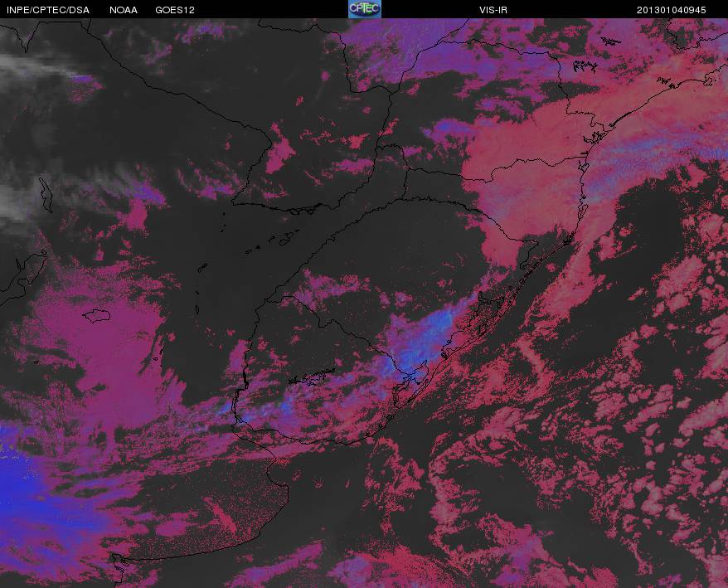
Task: Click the 201301040945 timestamp text
Action: pyautogui.click(x=671, y=10)
